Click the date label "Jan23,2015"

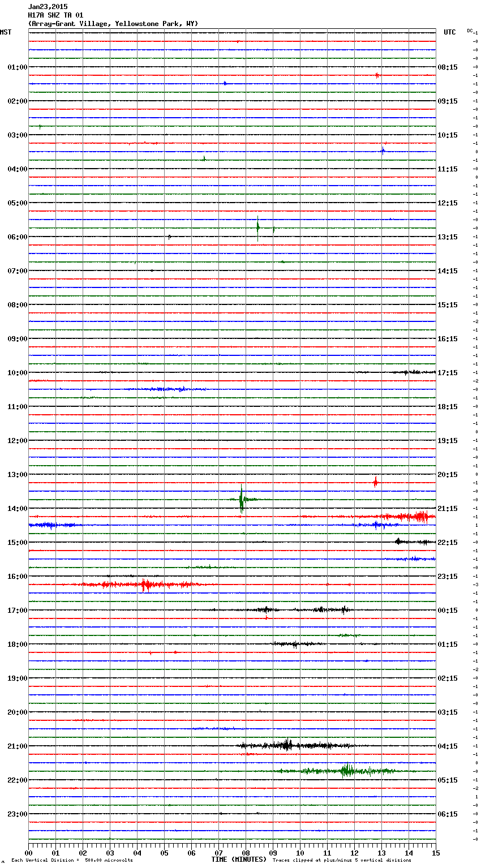tap(48, 7)
